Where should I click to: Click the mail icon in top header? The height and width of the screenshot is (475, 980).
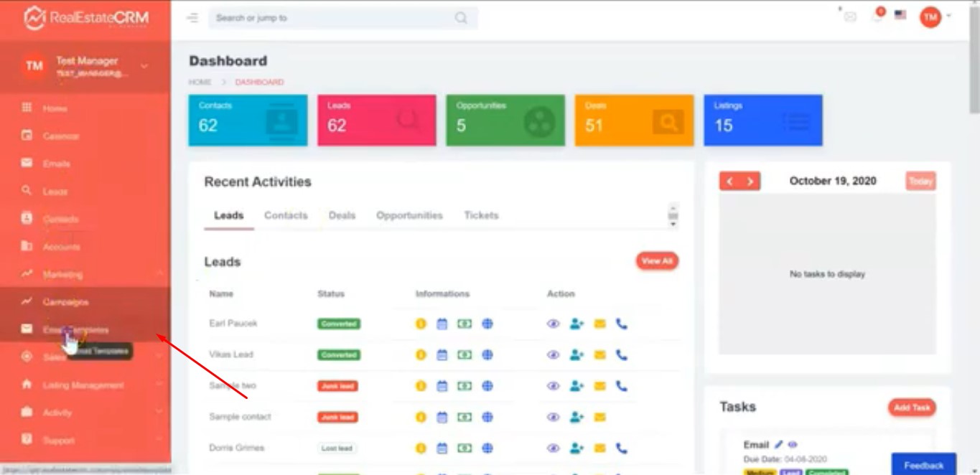850,17
